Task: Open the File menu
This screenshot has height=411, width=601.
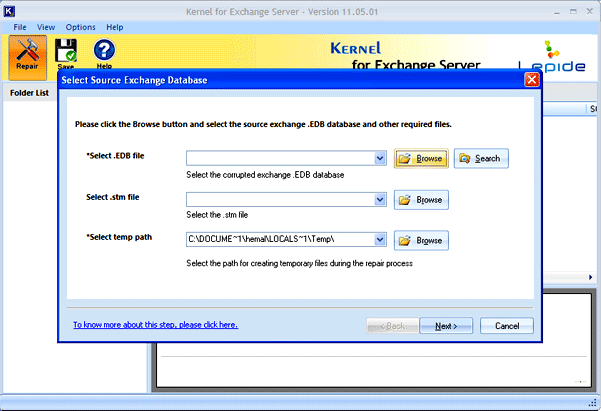Action: point(20,27)
